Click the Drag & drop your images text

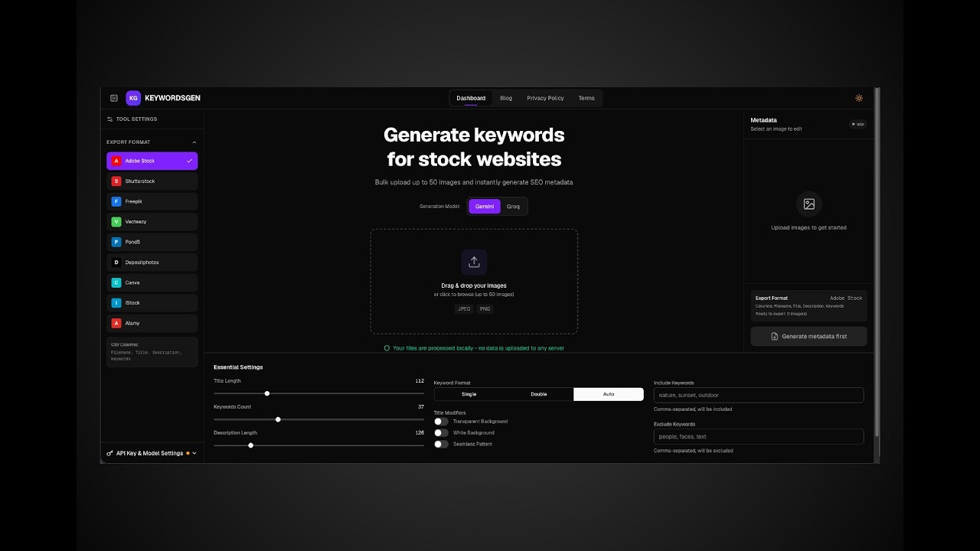[474, 286]
